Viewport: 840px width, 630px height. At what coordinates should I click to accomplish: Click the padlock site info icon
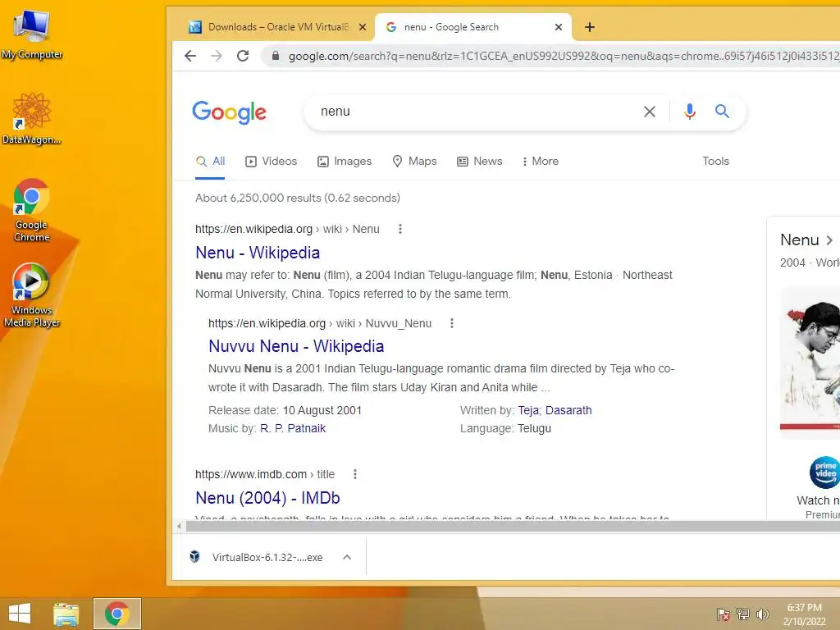pyautogui.click(x=276, y=56)
